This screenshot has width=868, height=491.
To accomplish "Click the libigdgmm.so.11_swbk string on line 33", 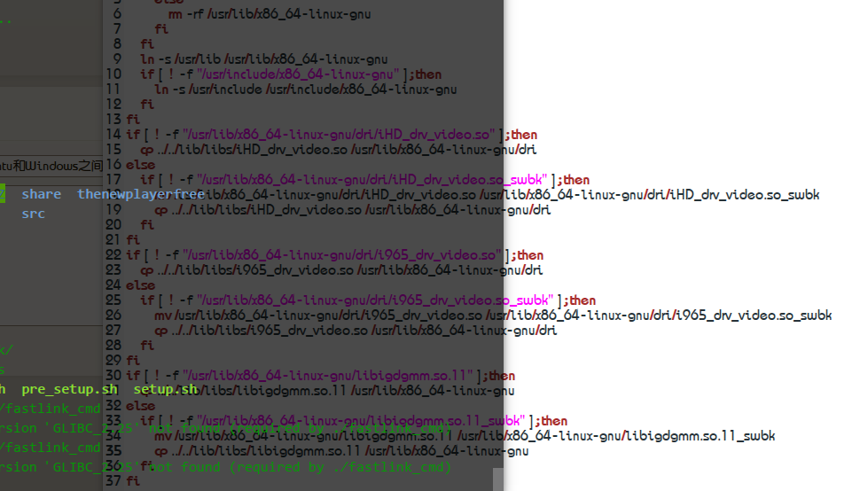I will (360, 421).
